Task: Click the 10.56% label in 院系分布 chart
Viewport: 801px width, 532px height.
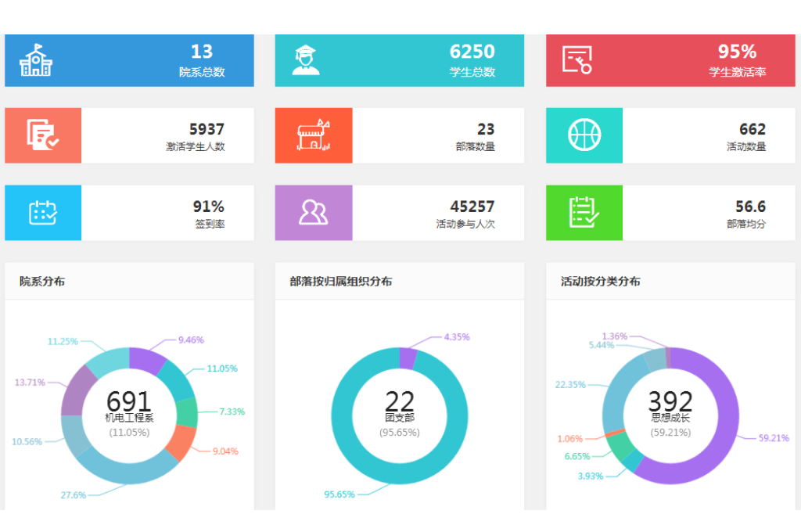Action: pos(27,441)
